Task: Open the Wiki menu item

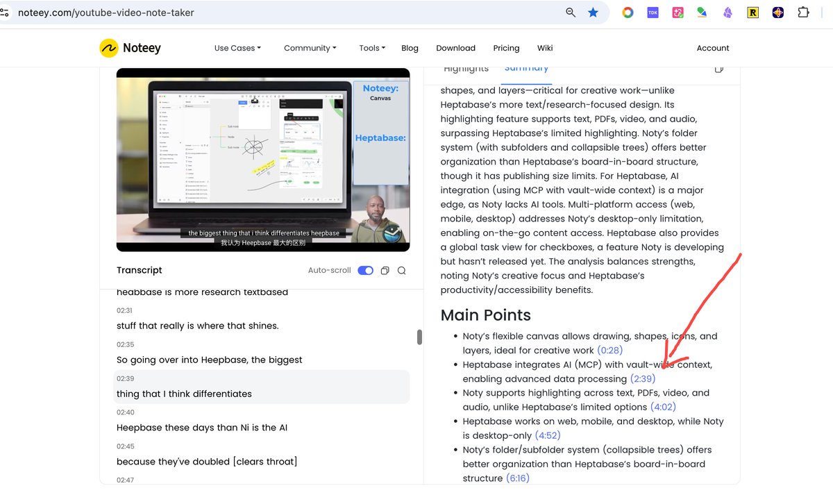Action: click(x=545, y=48)
